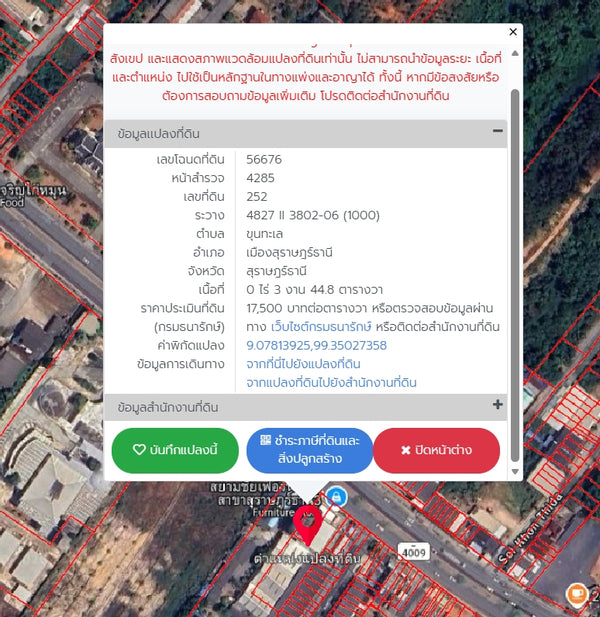The image size is (600, 617).
Task: Click the red location pin marker on the map
Action: click(308, 525)
